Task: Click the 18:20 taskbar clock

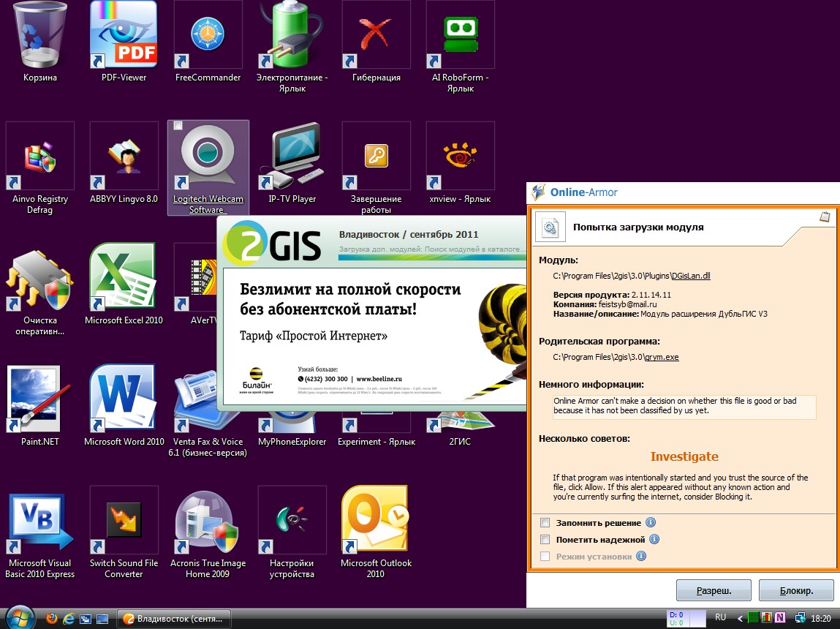Action: pyautogui.click(x=821, y=618)
